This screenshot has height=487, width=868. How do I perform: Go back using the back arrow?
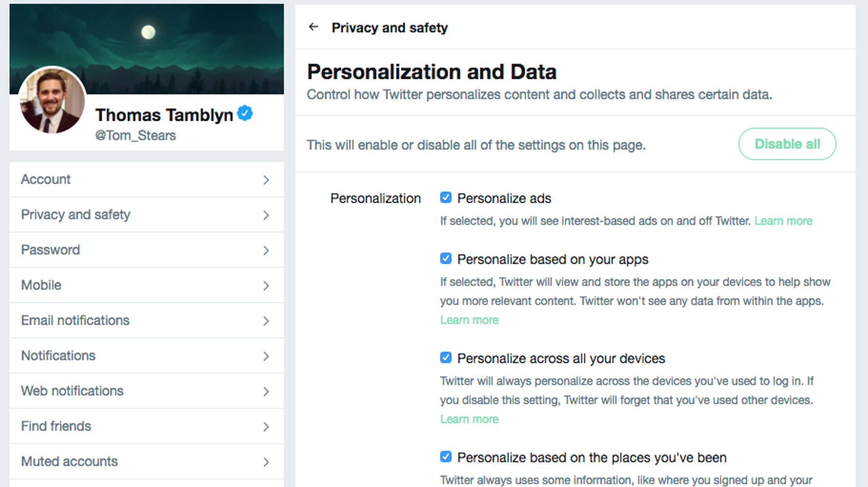[x=313, y=27]
